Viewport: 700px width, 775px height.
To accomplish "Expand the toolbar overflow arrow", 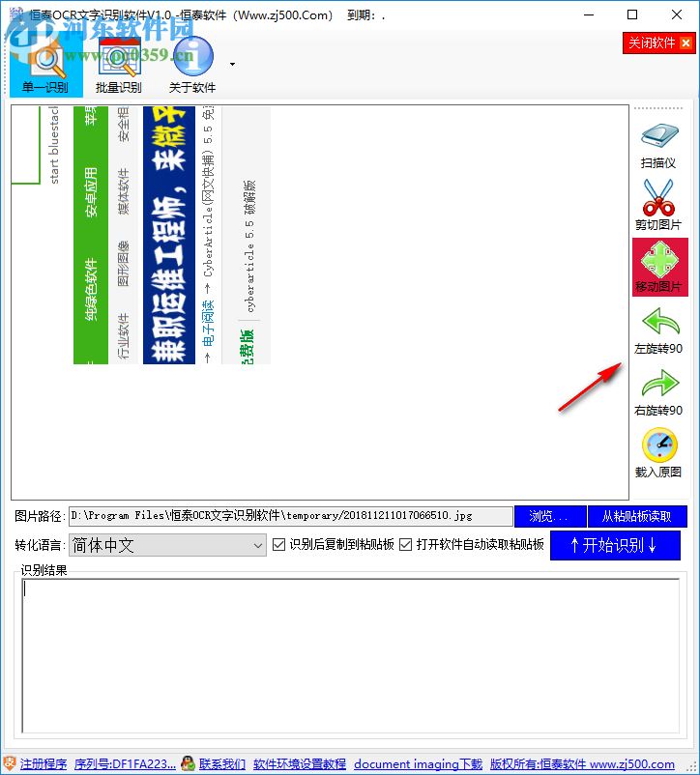I will coord(232,64).
